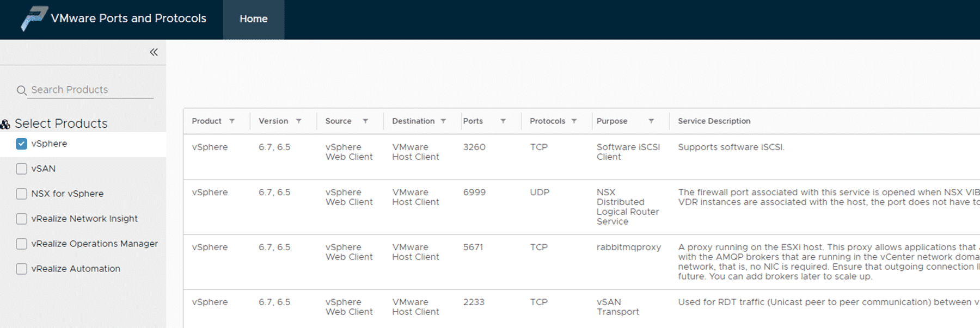Image resolution: width=980 pixels, height=328 pixels.
Task: Sort by the Ports column header
Action: 473,121
